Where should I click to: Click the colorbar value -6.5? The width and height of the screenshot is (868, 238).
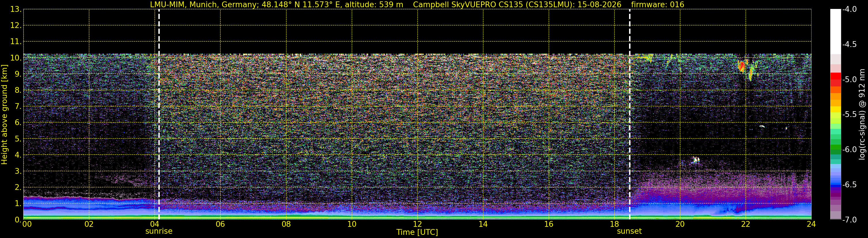click(849, 185)
